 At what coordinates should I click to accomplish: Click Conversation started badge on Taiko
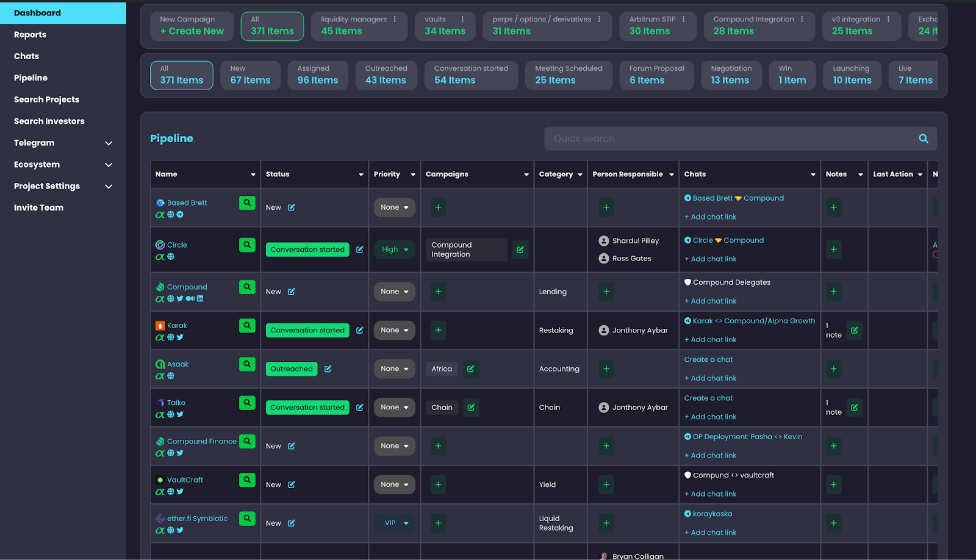[307, 407]
